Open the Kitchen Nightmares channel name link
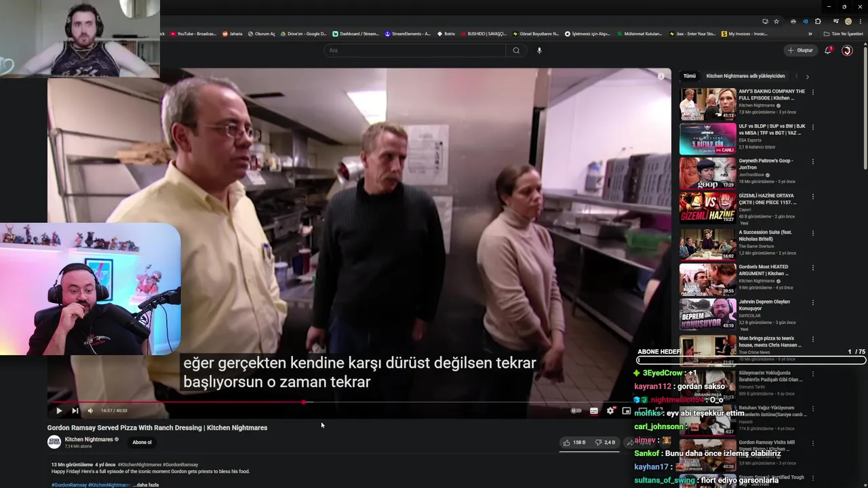Image resolution: width=868 pixels, height=488 pixels. (x=89, y=439)
